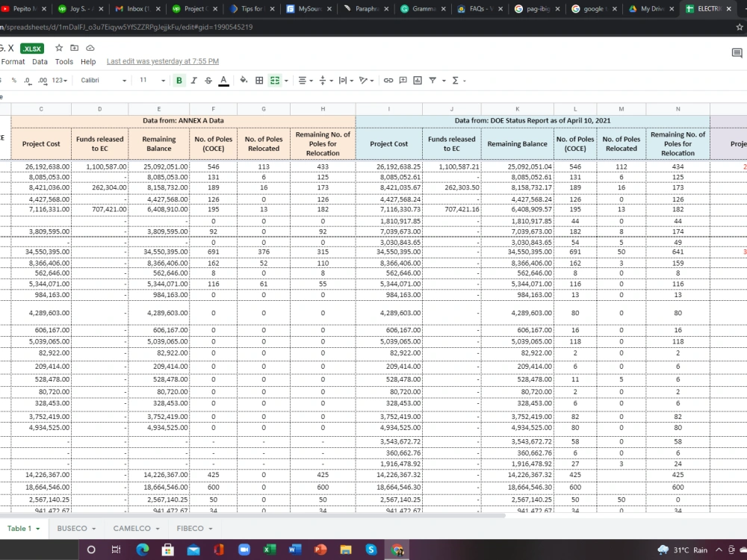
Task: Open the 123 number format dropdown
Action: 60,81
